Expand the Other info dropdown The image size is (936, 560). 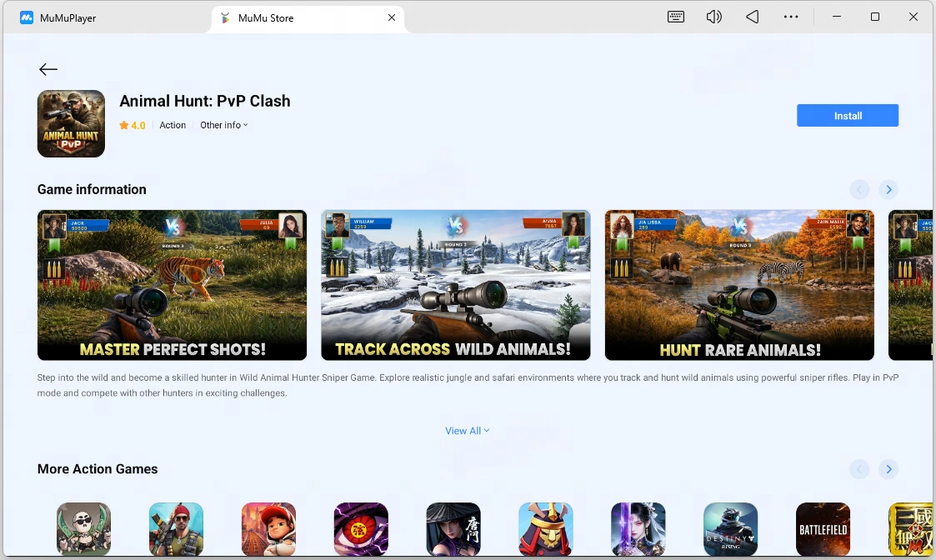224,125
